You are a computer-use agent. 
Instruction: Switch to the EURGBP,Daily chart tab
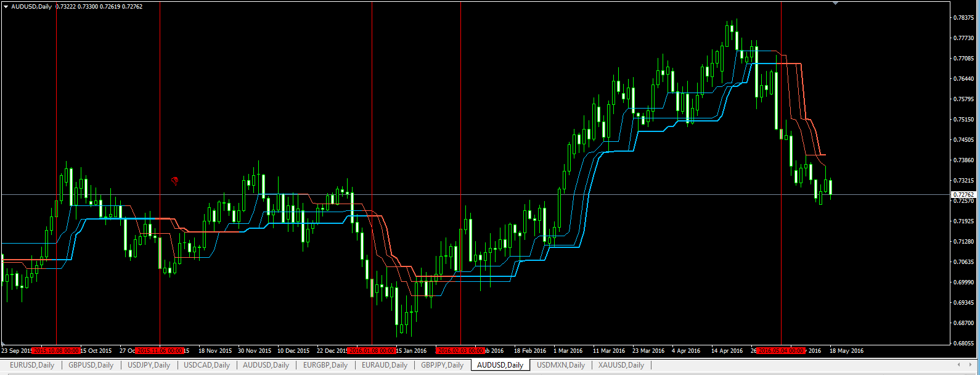[325, 365]
